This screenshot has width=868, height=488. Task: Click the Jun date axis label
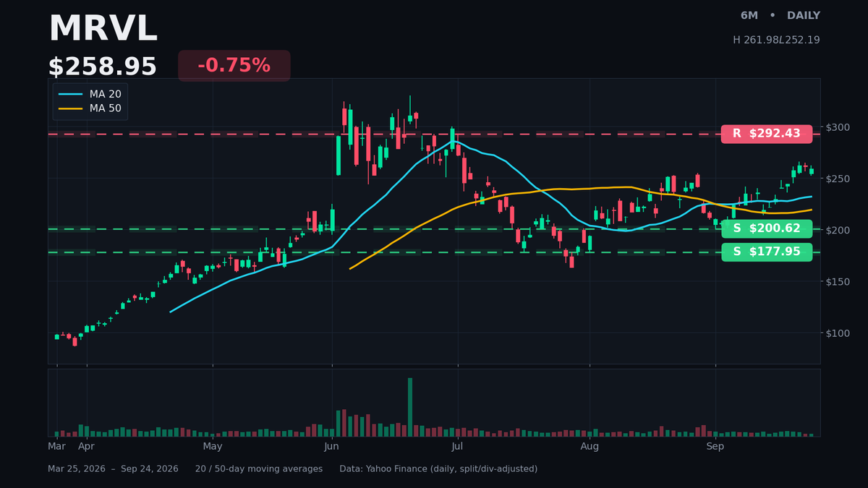(x=331, y=447)
